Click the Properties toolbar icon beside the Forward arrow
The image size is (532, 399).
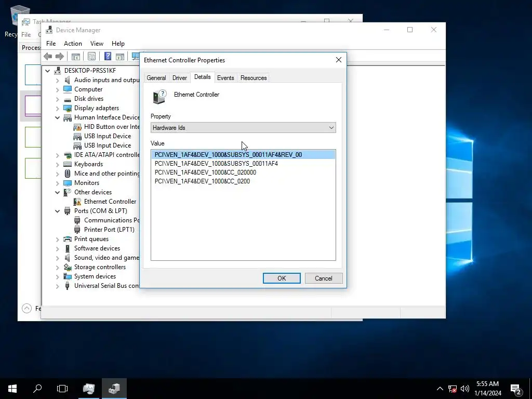pyautogui.click(x=76, y=56)
